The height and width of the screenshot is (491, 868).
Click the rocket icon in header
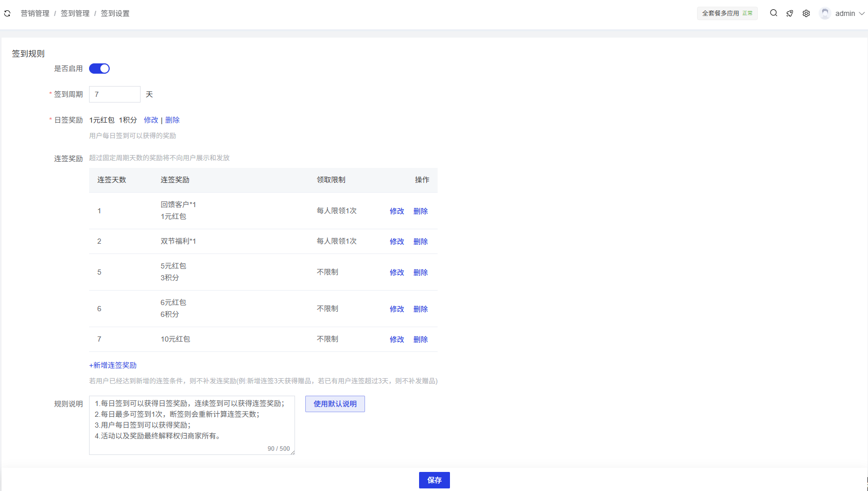coord(790,13)
